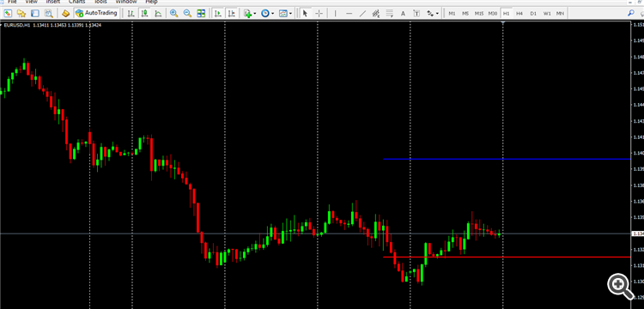Toggle chart shift from right border
Screen dimensions: 644x309
coord(232,14)
